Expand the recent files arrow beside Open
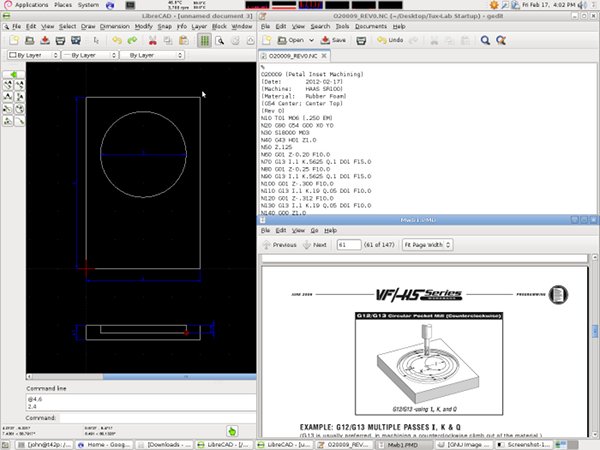 (311, 40)
